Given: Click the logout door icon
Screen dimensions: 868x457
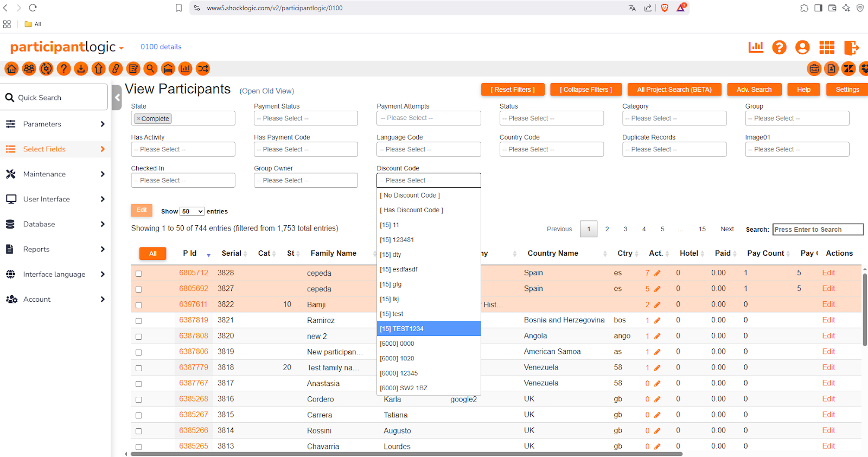Looking at the screenshot, I should (x=851, y=48).
